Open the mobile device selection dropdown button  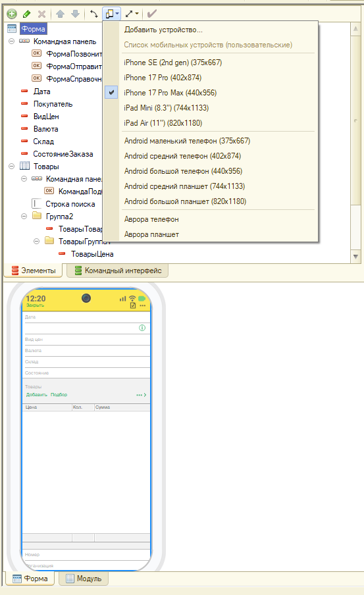[x=112, y=14]
